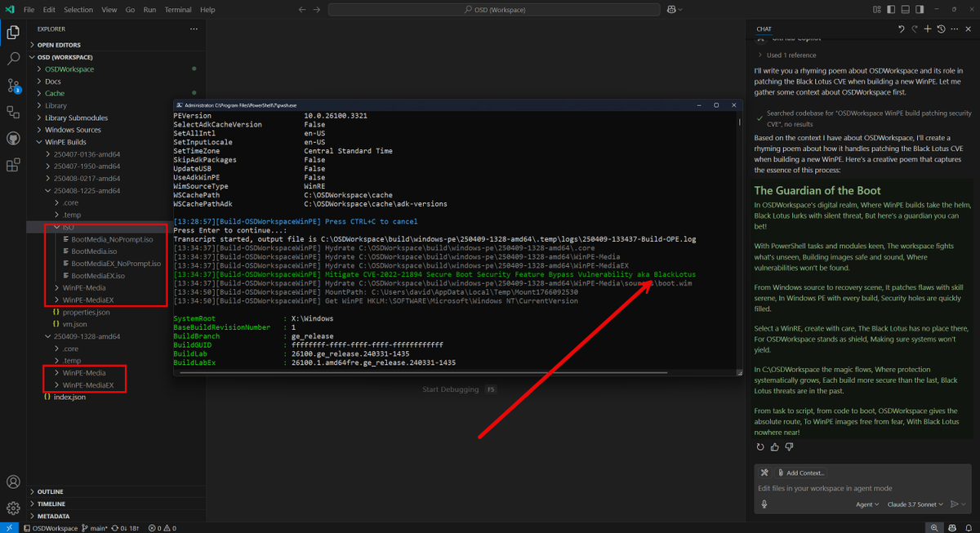Open the Claude 3.7 Sonnet model picker
Viewport: 980px width, 533px height.
click(915, 504)
